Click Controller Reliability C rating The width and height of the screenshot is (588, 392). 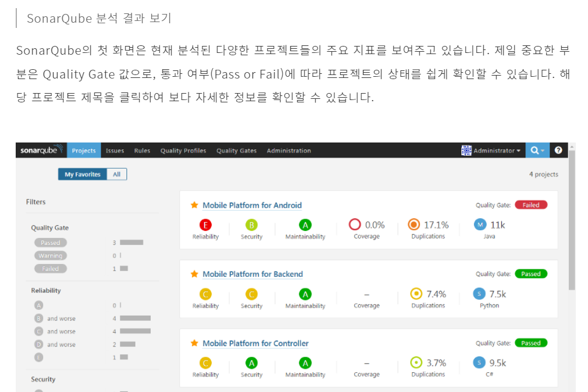[205, 363]
